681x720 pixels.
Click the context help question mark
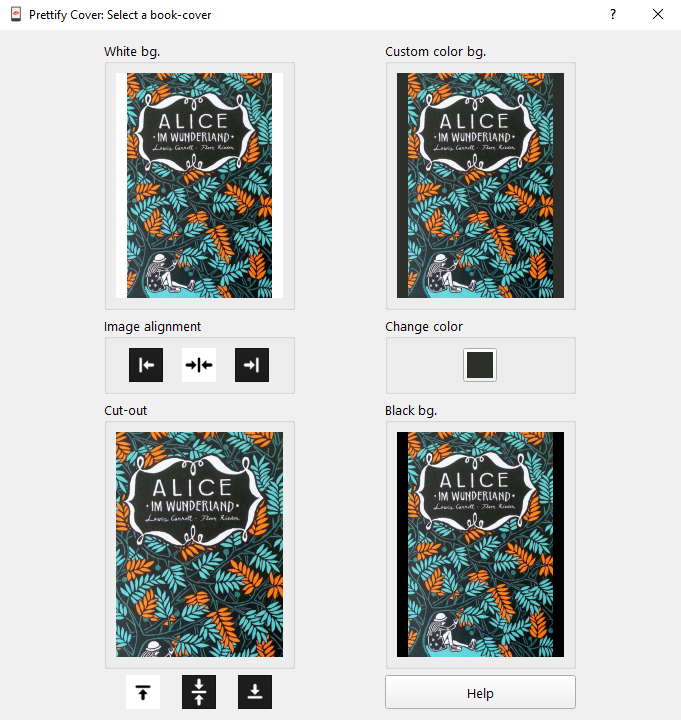613,15
